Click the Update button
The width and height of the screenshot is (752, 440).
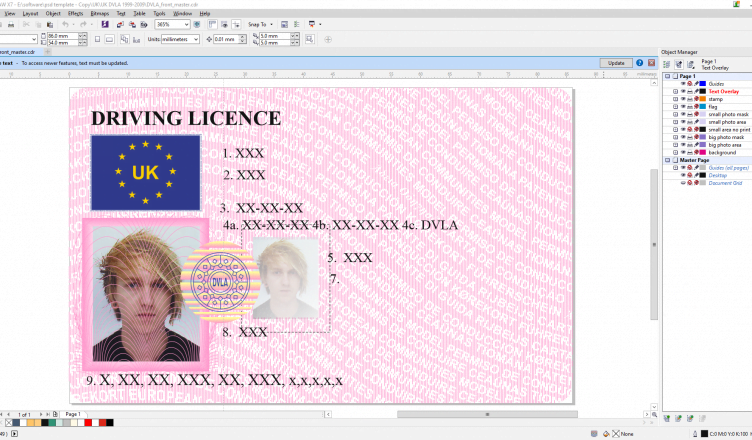point(617,63)
